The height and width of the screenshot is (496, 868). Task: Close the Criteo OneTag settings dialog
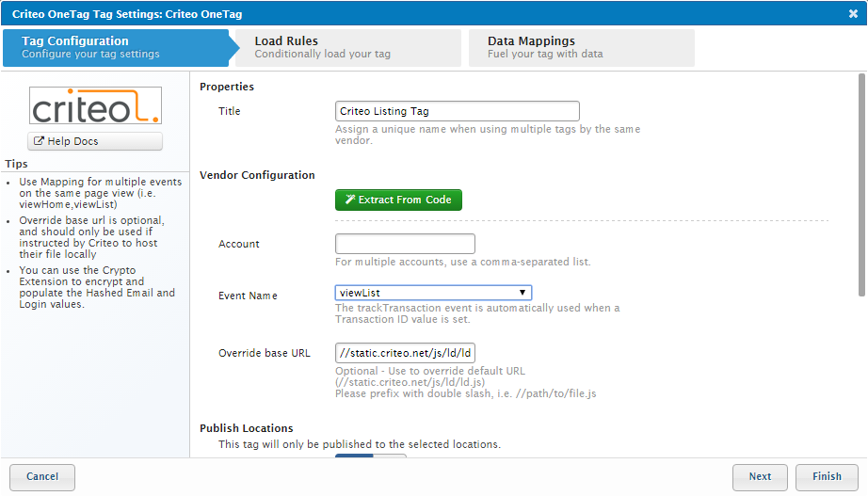point(853,14)
